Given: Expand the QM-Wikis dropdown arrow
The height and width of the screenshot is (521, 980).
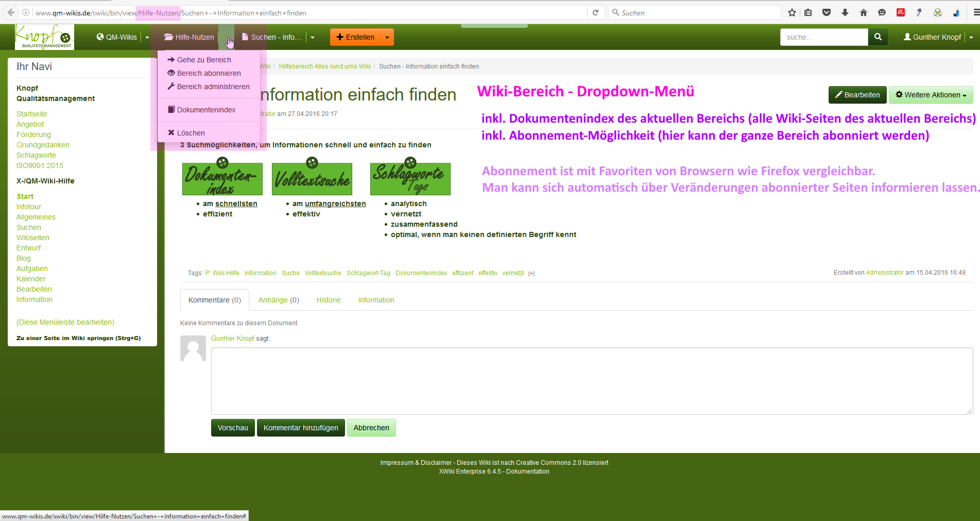Looking at the screenshot, I should pos(147,37).
